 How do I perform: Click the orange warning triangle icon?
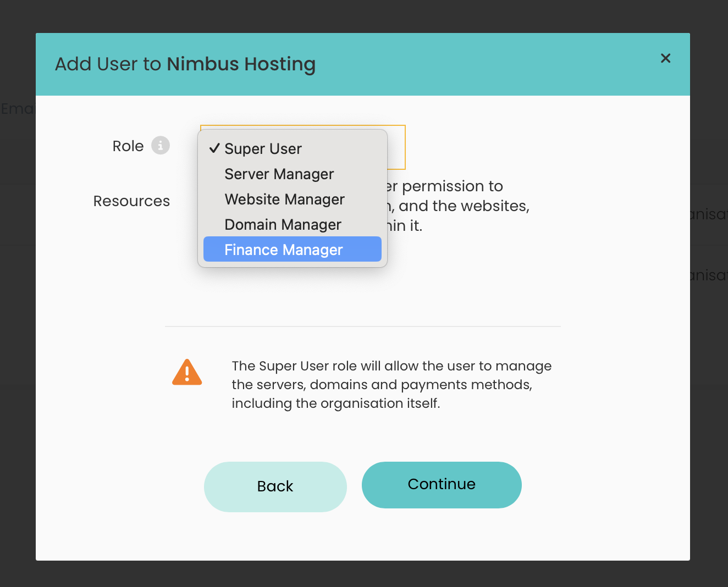(187, 373)
